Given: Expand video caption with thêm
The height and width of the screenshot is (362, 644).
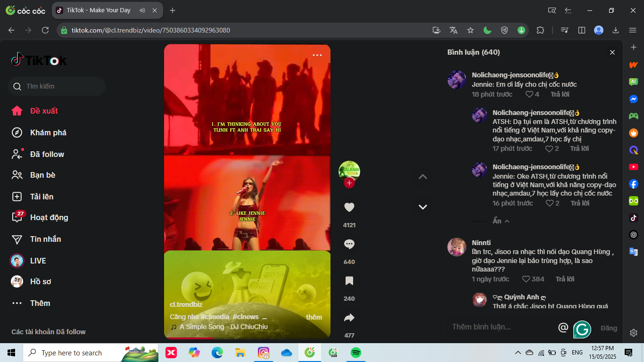Looking at the screenshot, I should pos(314,317).
